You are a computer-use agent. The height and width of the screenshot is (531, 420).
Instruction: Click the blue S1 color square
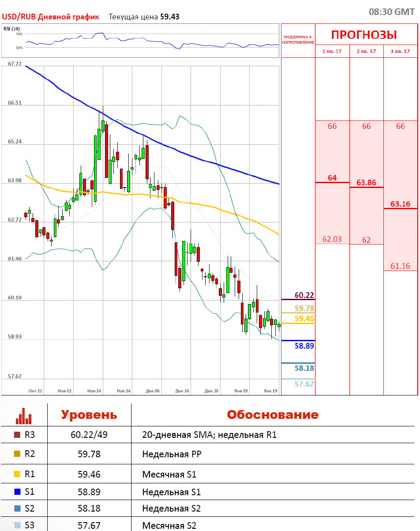click(x=17, y=492)
